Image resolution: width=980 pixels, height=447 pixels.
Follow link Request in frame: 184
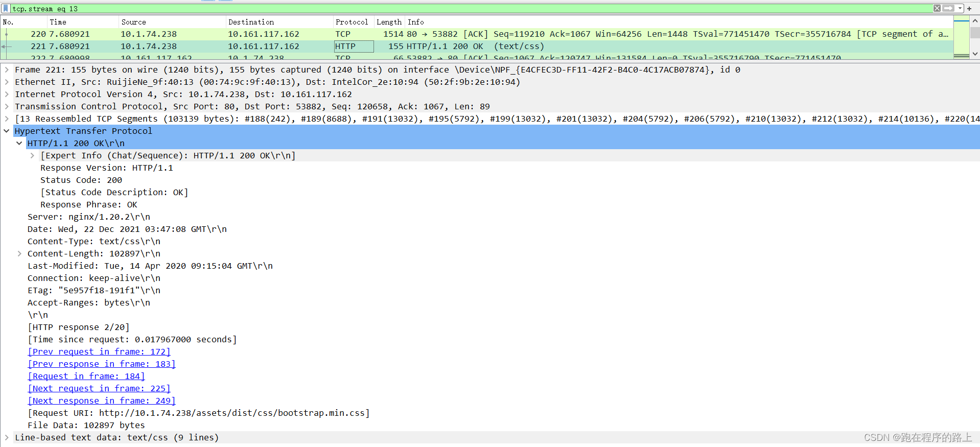[86, 377]
